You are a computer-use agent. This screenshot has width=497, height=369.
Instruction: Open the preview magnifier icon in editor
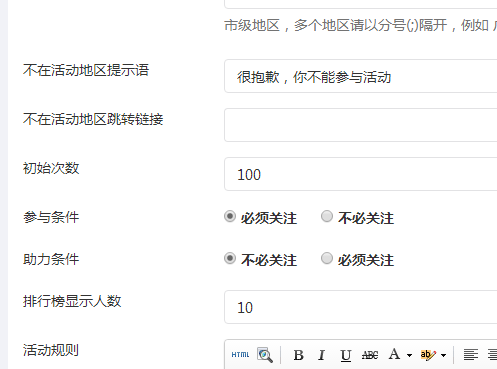click(x=265, y=355)
